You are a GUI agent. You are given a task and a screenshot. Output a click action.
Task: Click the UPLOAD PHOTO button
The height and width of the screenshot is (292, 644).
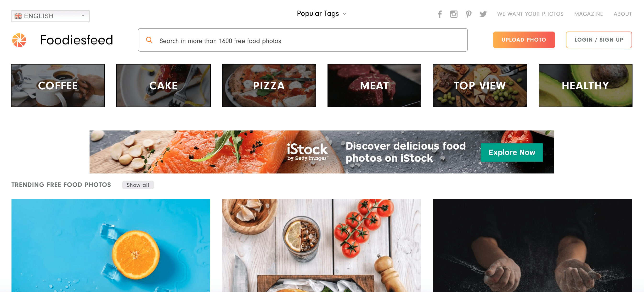pos(524,40)
